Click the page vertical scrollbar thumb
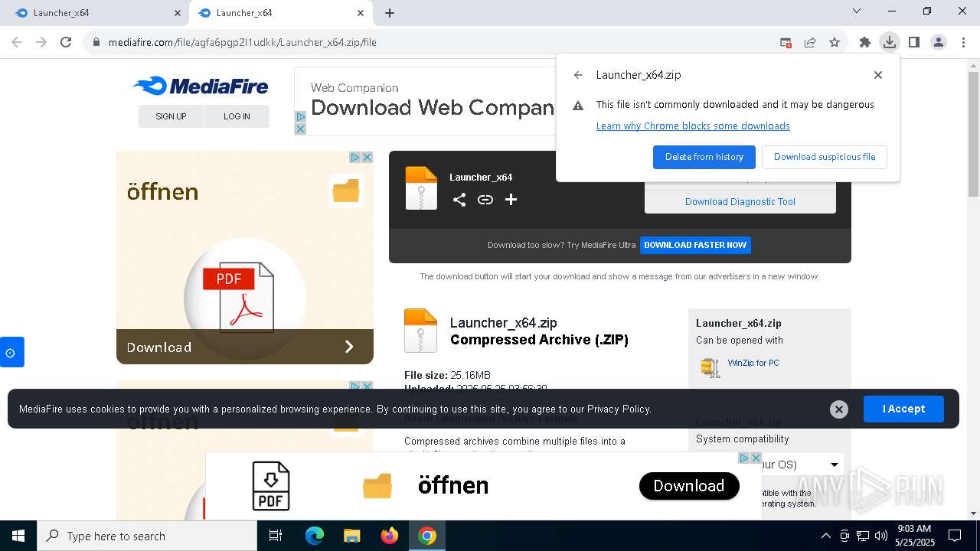The image size is (980, 551). 973,134
